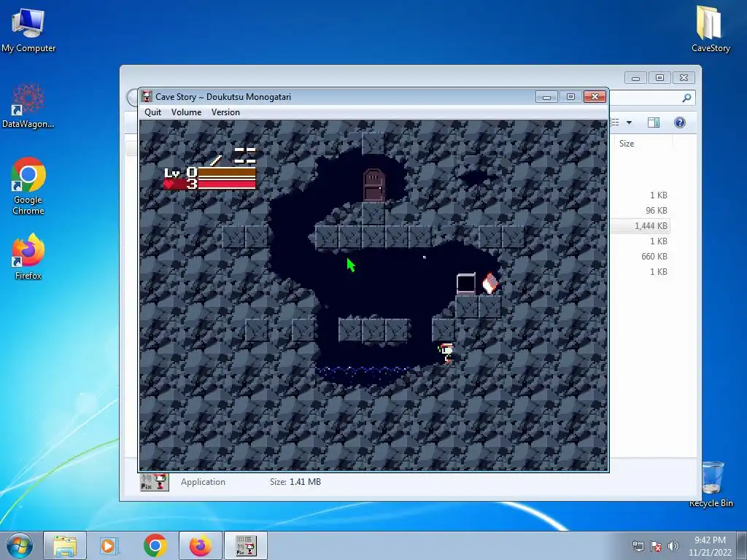
Task: Open the Windows Start menu
Action: [x=20, y=545]
